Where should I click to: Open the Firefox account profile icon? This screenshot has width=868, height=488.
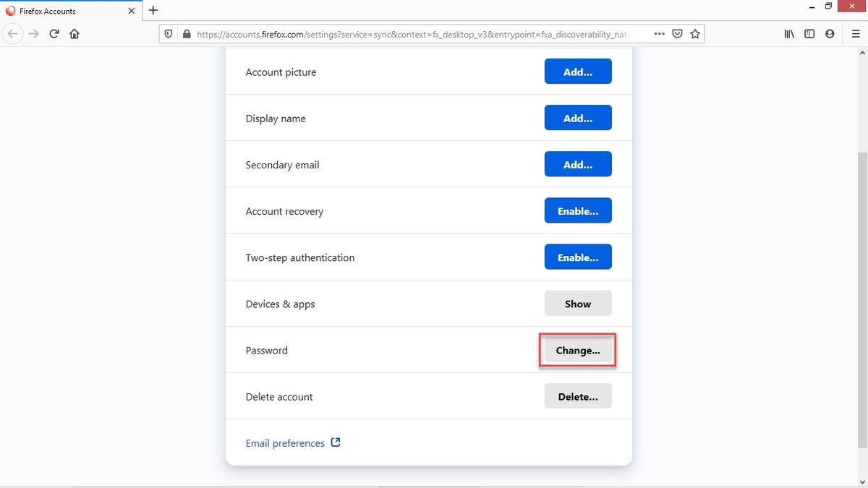830,33
